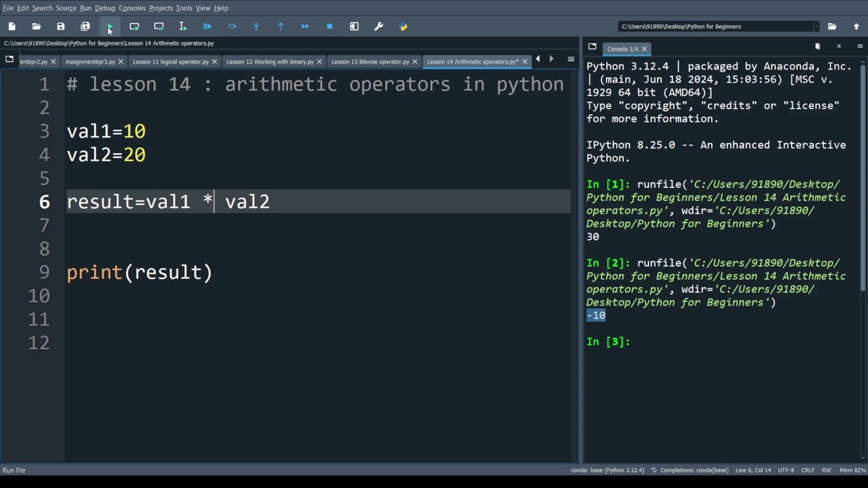The height and width of the screenshot is (488, 868).
Task: Open the Run menu
Action: pyautogui.click(x=85, y=8)
